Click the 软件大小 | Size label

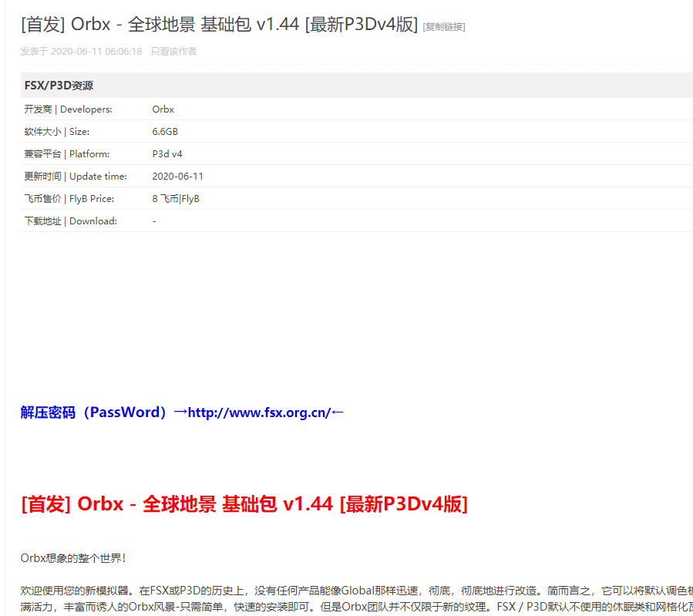(56, 132)
